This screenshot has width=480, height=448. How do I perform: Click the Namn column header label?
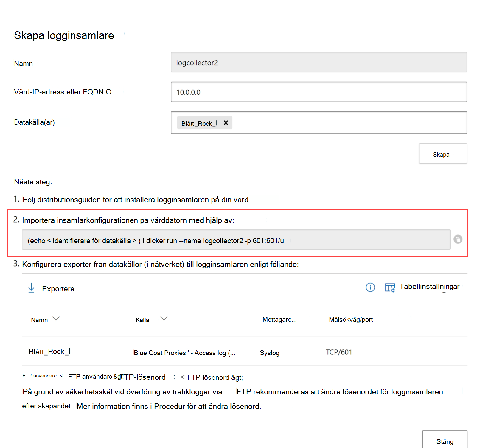pyautogui.click(x=39, y=320)
